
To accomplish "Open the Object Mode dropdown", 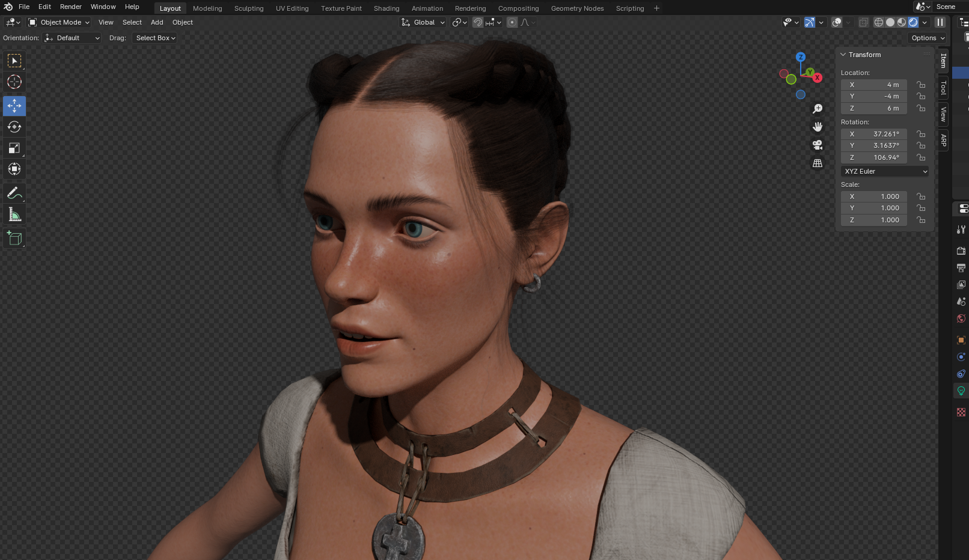I will 59,22.
